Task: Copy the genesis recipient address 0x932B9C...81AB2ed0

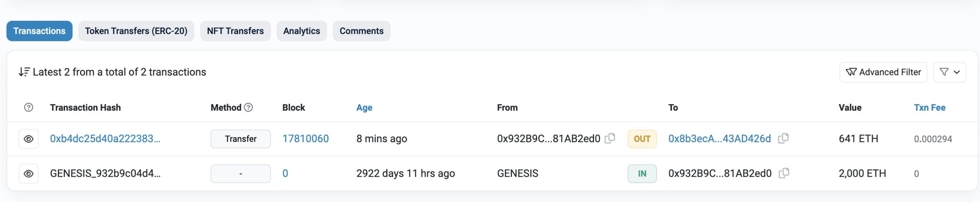Action: [x=784, y=173]
